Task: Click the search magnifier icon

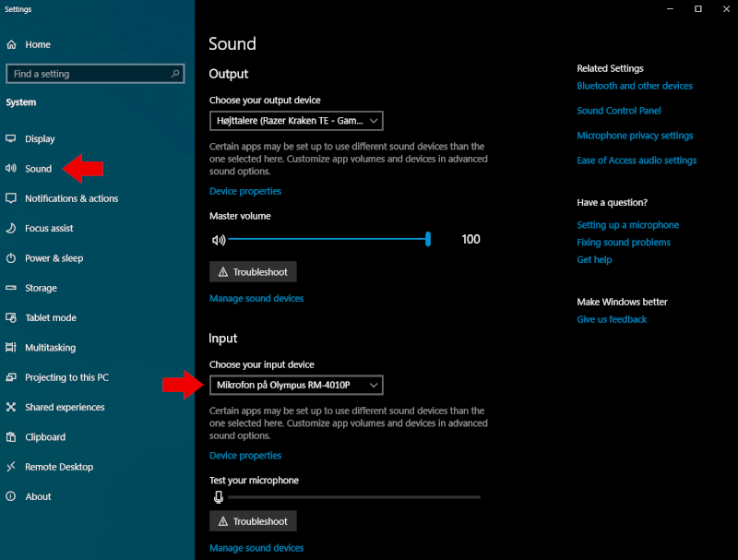Action: [175, 74]
